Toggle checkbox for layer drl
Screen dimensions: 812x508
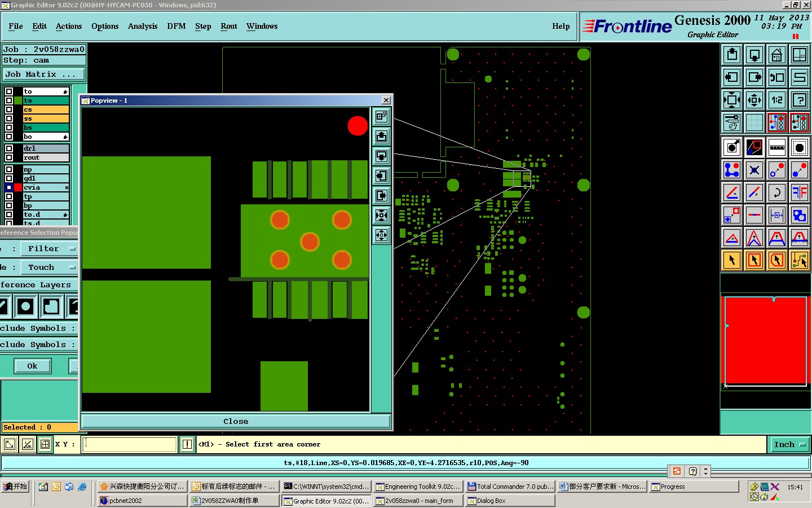pyautogui.click(x=9, y=148)
